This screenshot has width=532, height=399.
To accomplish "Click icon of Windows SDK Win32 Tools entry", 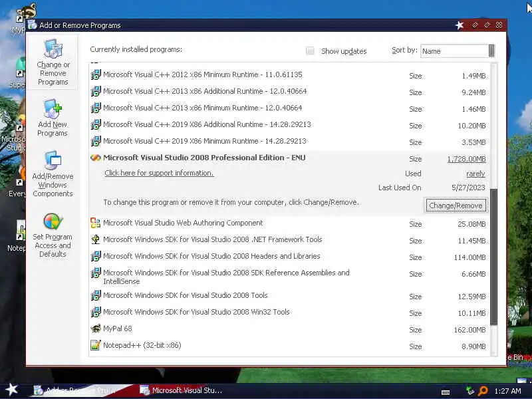I will [96, 312].
